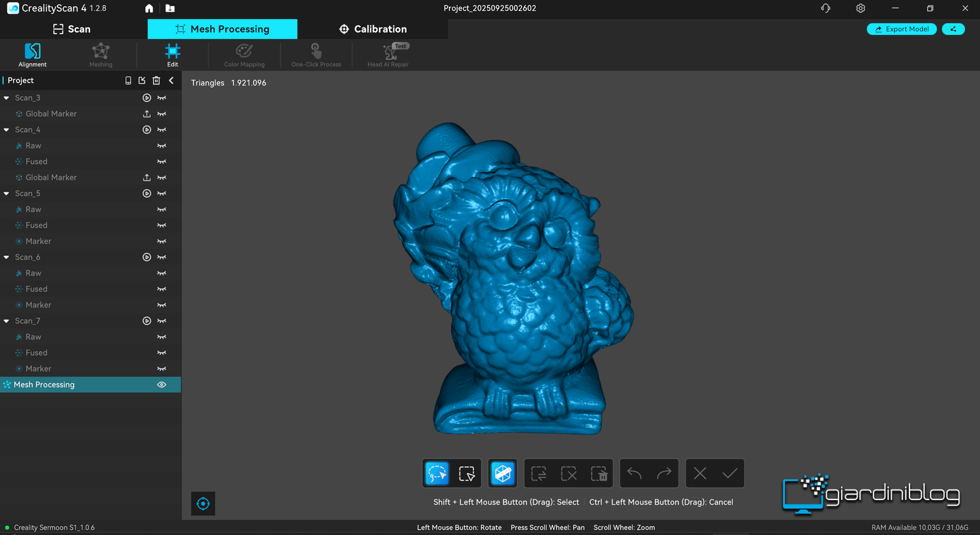The image size is (980, 535).
Task: Show the Scan_7 Raw layer
Action: 162,337
